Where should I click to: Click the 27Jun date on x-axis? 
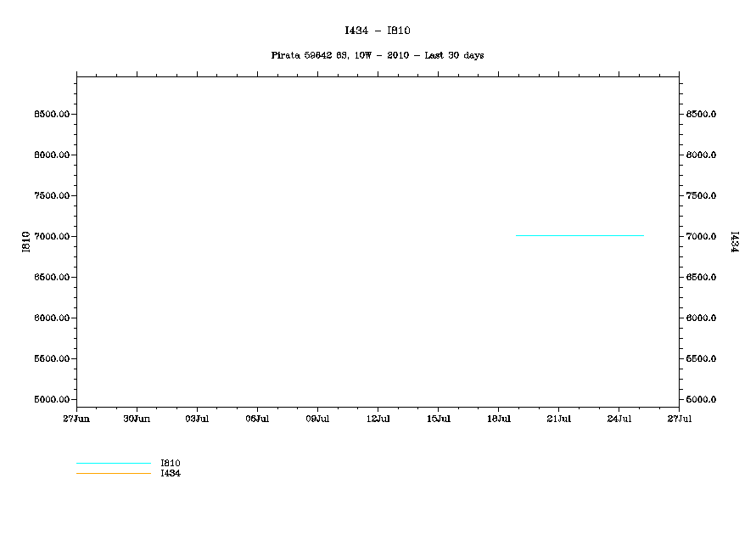[x=76, y=419]
